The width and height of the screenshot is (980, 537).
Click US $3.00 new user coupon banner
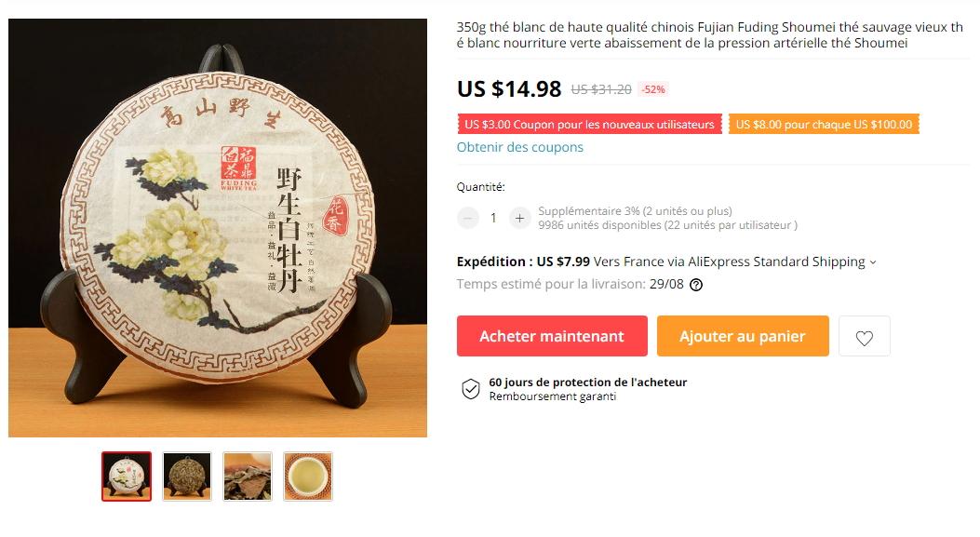pyautogui.click(x=589, y=125)
